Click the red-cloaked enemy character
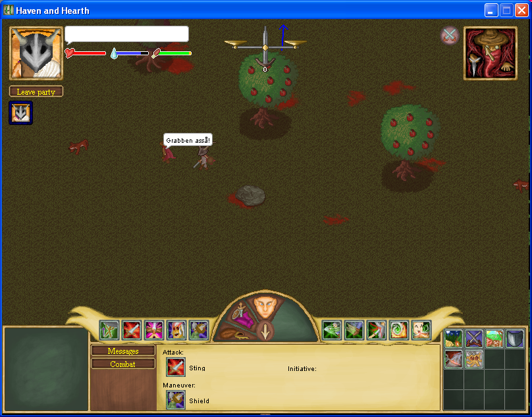 click(168, 153)
